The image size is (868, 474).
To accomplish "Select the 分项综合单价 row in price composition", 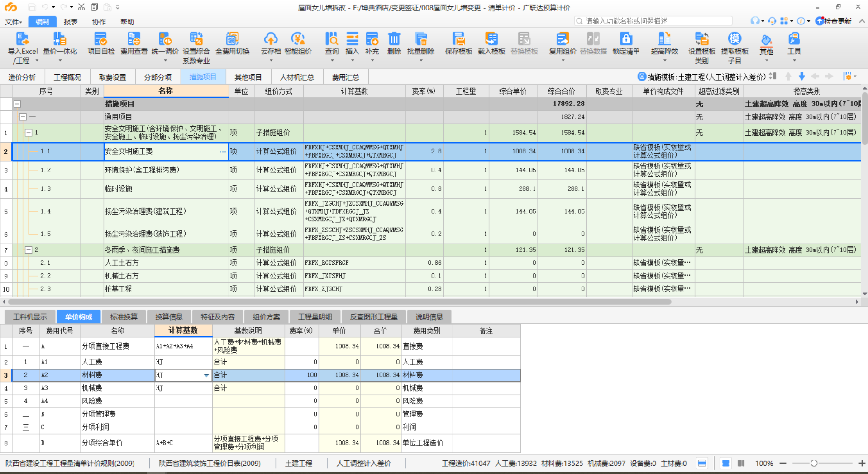I will click(x=260, y=443).
